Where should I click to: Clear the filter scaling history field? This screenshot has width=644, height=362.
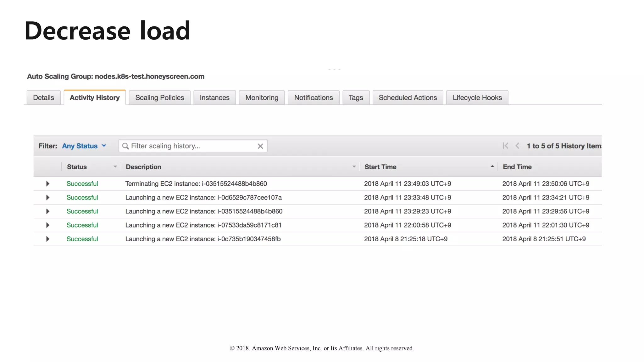(x=260, y=146)
